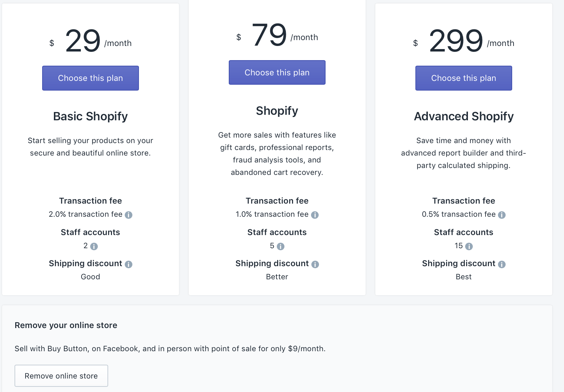Choose the $79 Shopify plan

[277, 73]
